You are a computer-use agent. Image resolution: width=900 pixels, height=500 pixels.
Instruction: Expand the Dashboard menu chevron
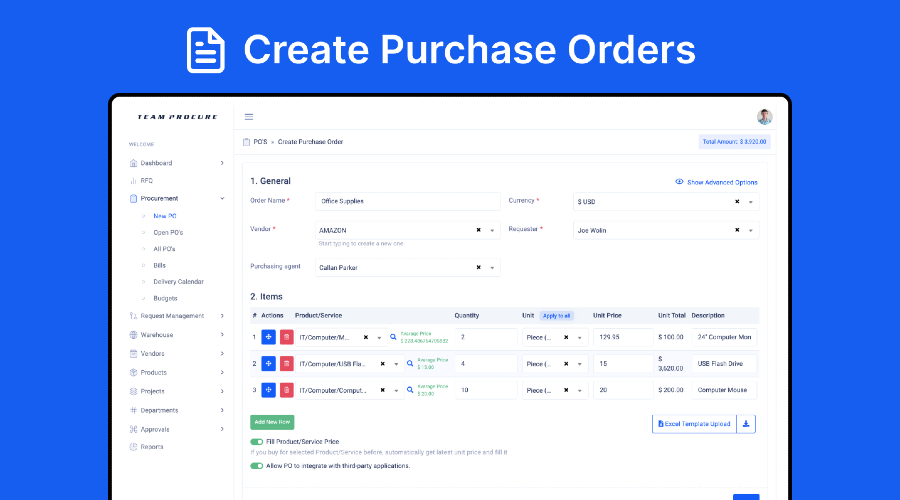(222, 163)
